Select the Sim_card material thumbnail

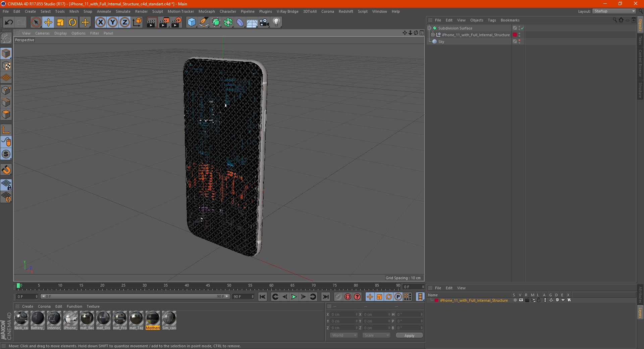169,320
